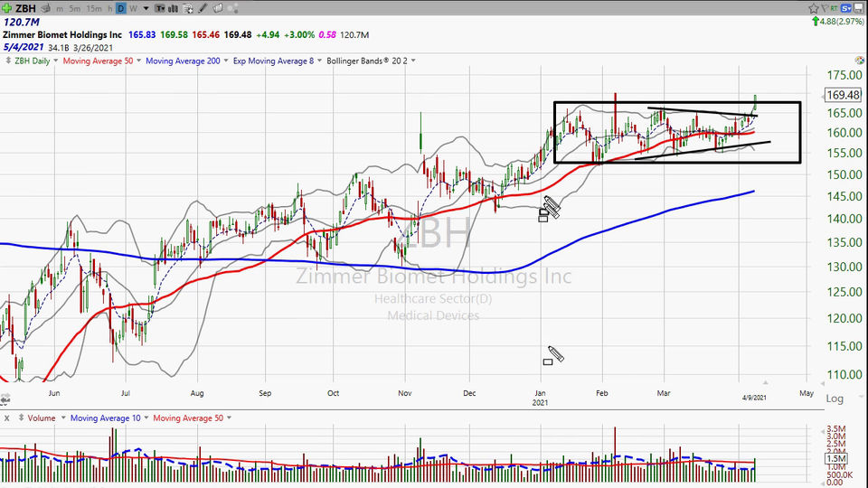
Task: Open the pencil drawing tools
Action: click(203, 8)
